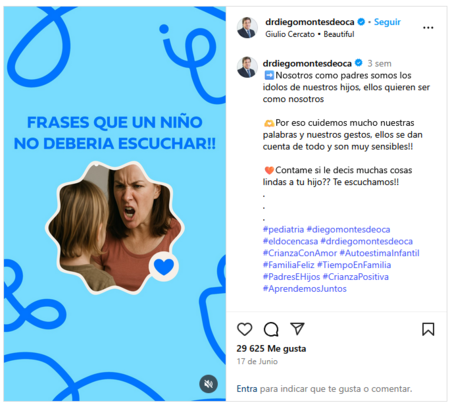View the 29 625 Me gusta likes list
Image resolution: width=450 pixels, height=405 pixels.
[x=271, y=349]
